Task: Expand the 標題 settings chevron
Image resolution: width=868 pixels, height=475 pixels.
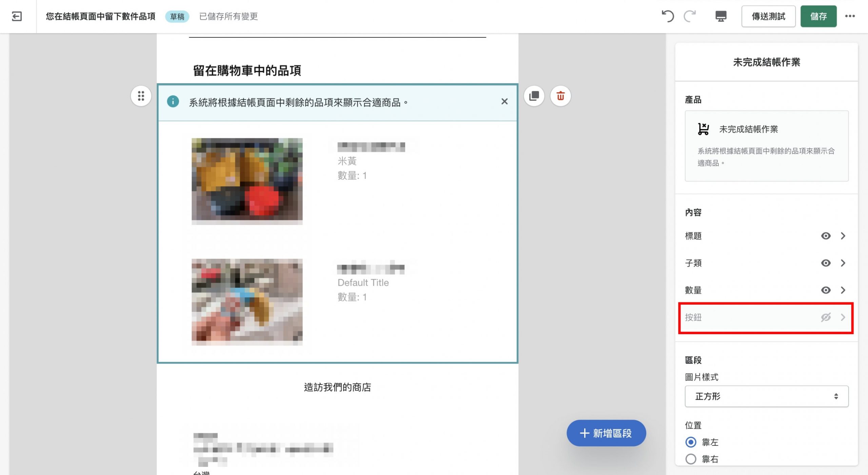Action: pyautogui.click(x=843, y=236)
